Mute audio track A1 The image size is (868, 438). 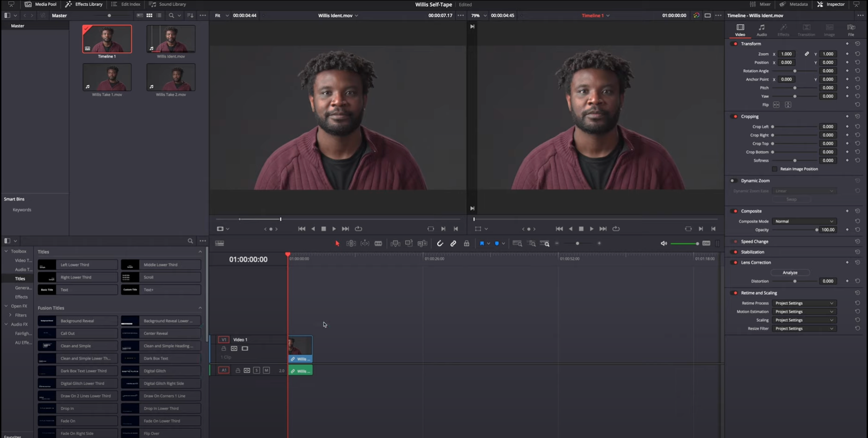[266, 370]
